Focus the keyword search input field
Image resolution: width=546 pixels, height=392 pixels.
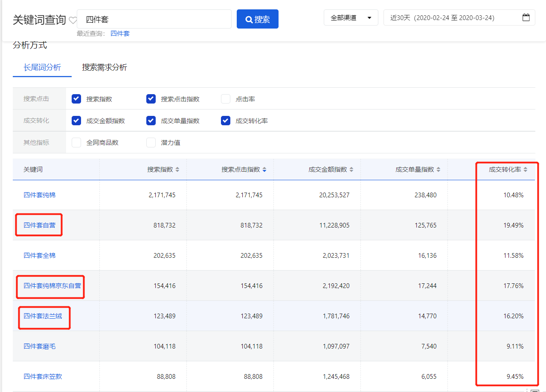(154, 19)
